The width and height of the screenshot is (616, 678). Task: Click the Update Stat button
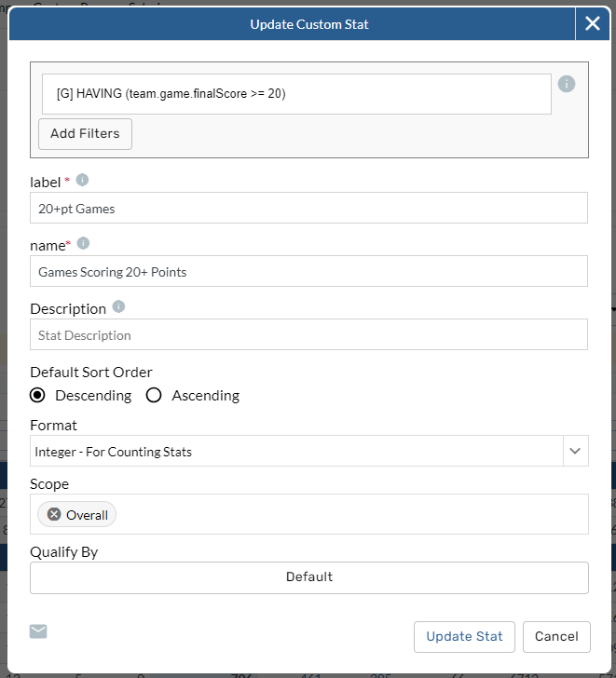pos(464,637)
